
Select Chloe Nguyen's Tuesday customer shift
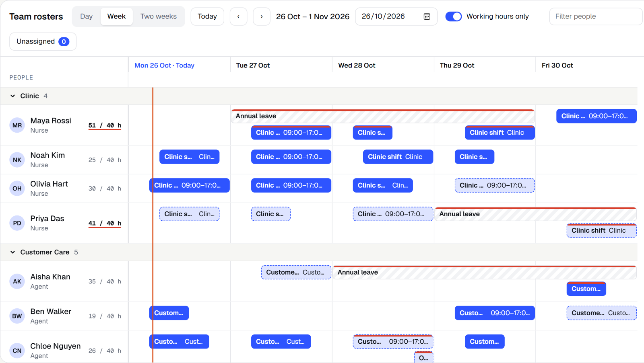[281, 342]
